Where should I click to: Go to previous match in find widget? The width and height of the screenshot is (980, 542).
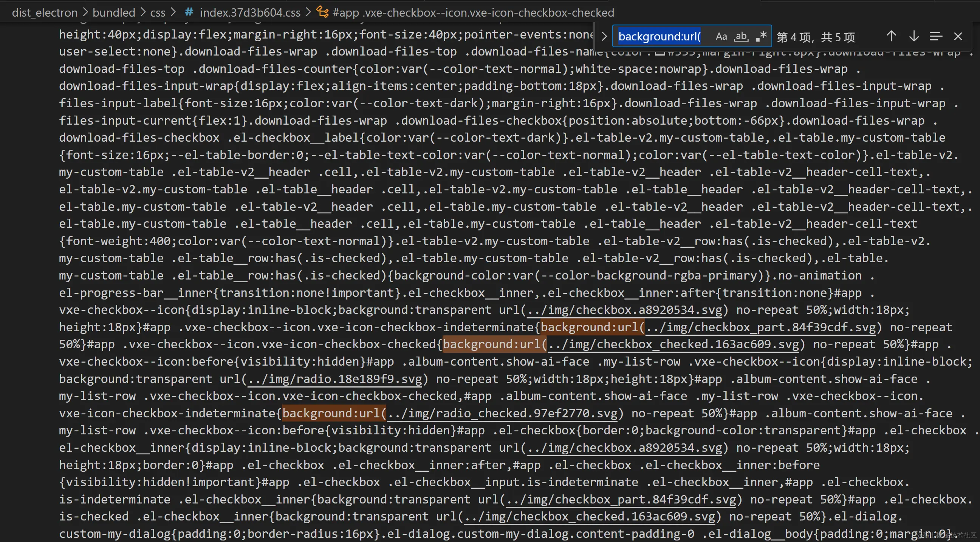click(x=891, y=37)
